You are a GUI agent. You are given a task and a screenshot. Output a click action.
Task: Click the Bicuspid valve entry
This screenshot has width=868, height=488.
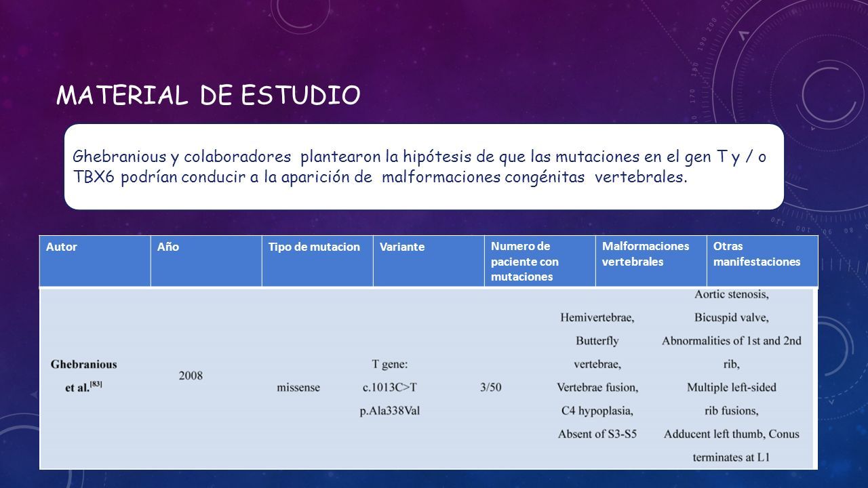pyautogui.click(x=732, y=317)
